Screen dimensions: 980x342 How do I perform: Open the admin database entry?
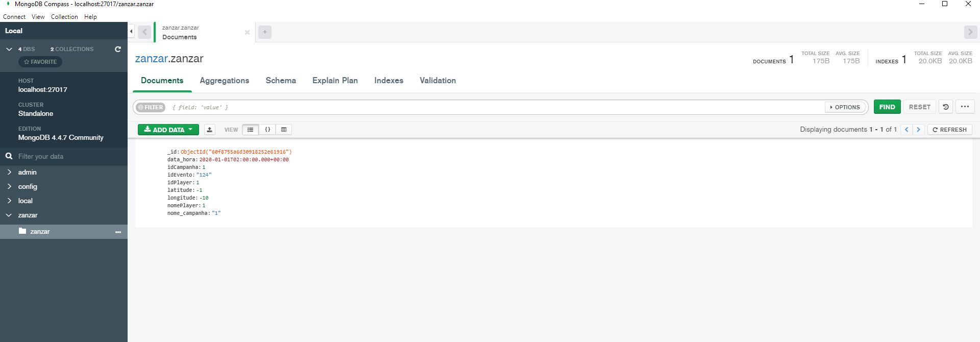pos(28,172)
